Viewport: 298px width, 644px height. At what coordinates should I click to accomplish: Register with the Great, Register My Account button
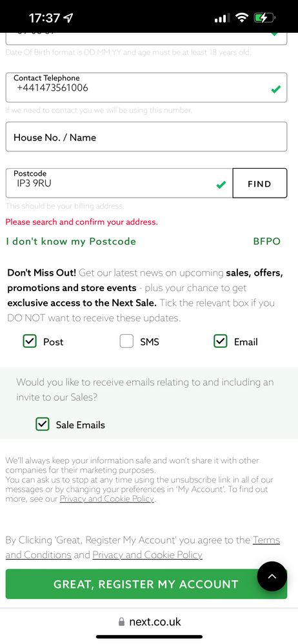146,584
